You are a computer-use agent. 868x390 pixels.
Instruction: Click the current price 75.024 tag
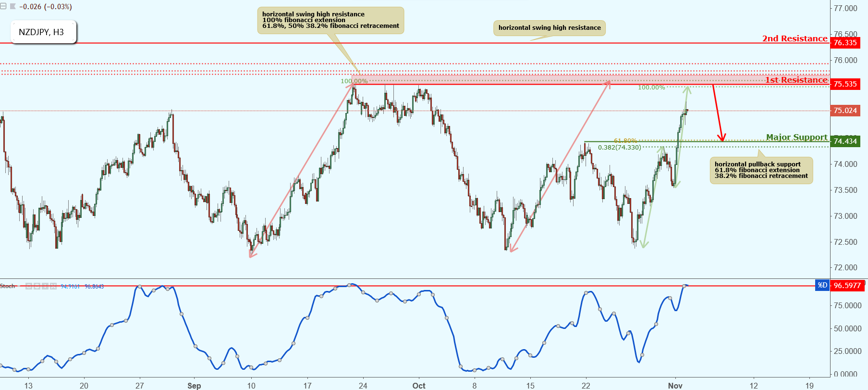pos(845,111)
